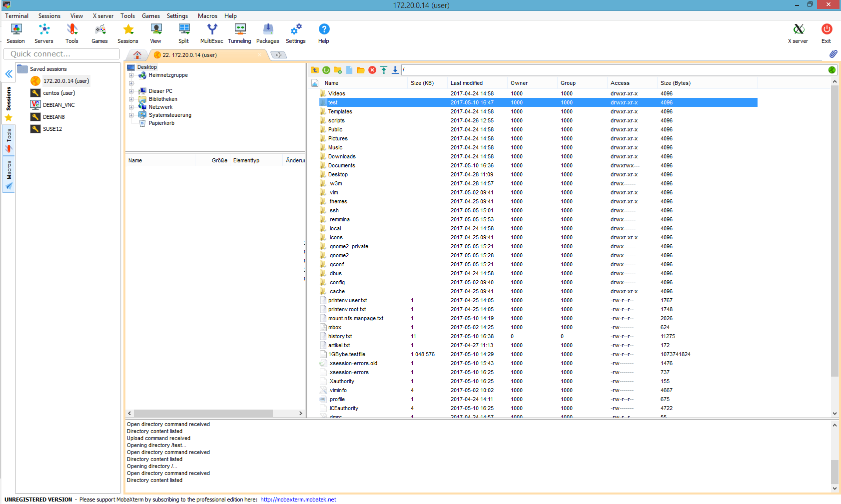Visit the mobaxterm.mobatek.net link

(x=298, y=499)
